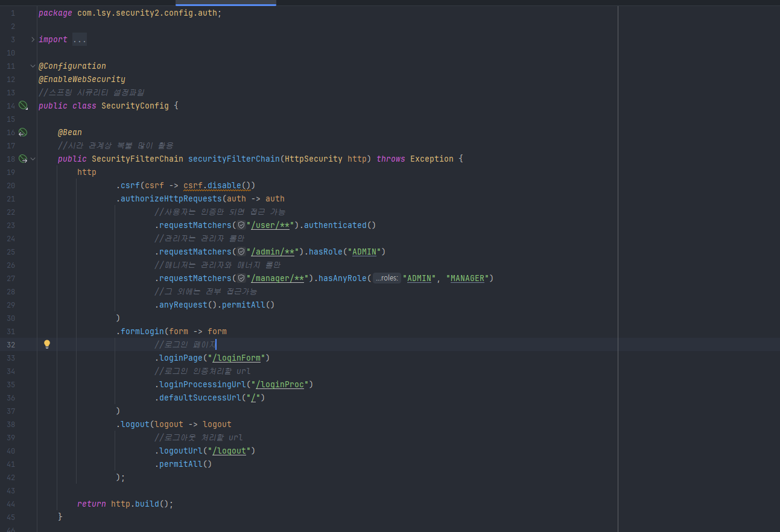Click the underlined csrf.disable() warning
The image size is (780, 532).
tap(217, 185)
